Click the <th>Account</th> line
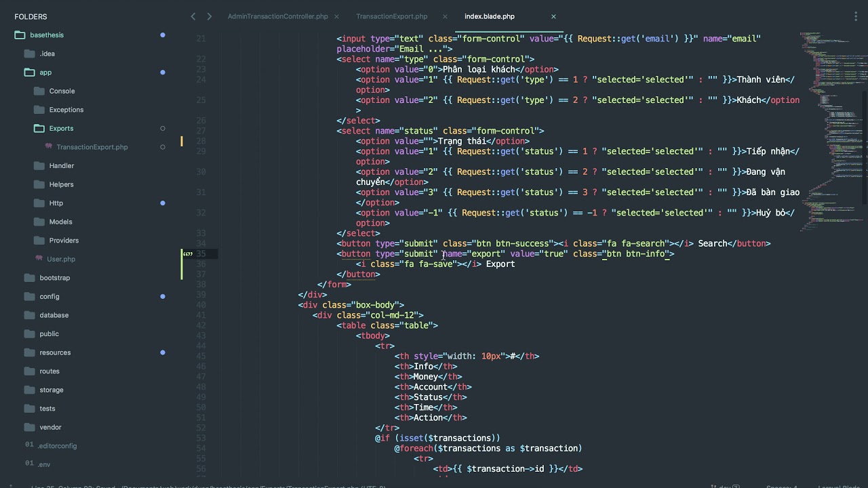This screenshot has height=488, width=868. [433, 387]
